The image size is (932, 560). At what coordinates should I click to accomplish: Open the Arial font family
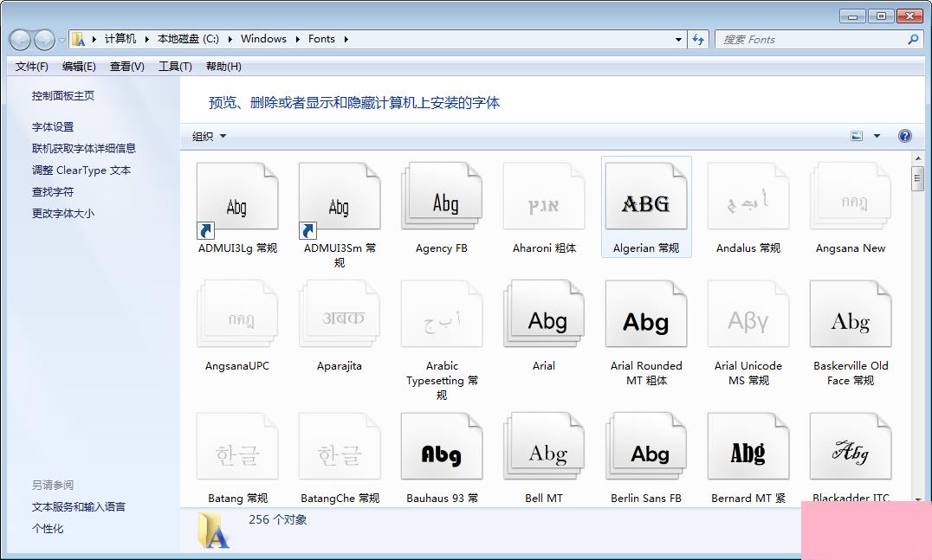(x=544, y=313)
